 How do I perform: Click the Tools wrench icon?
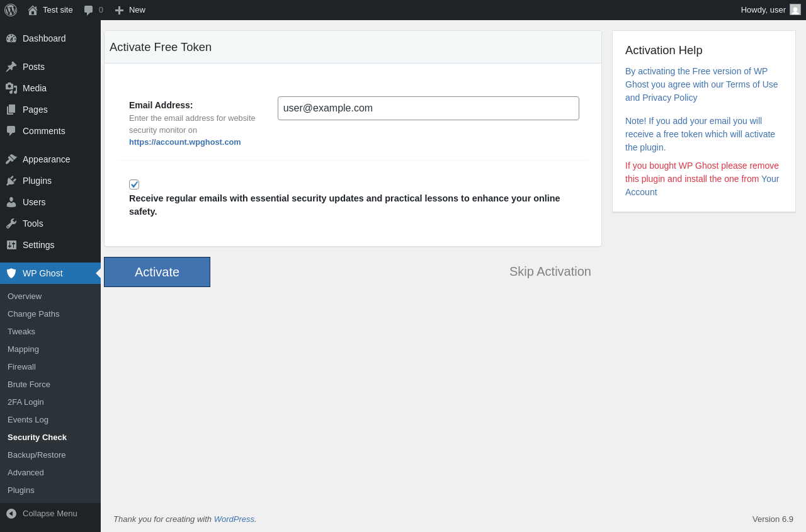point(11,224)
